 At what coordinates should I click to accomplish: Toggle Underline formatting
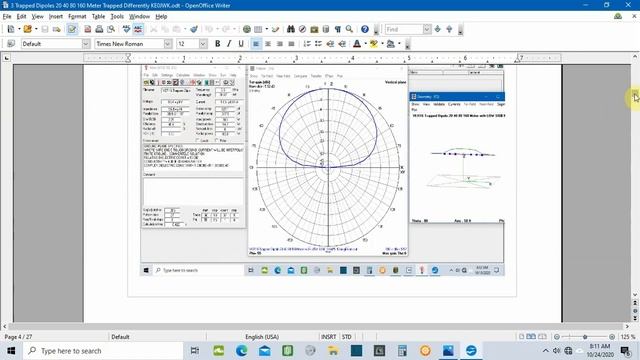point(241,44)
